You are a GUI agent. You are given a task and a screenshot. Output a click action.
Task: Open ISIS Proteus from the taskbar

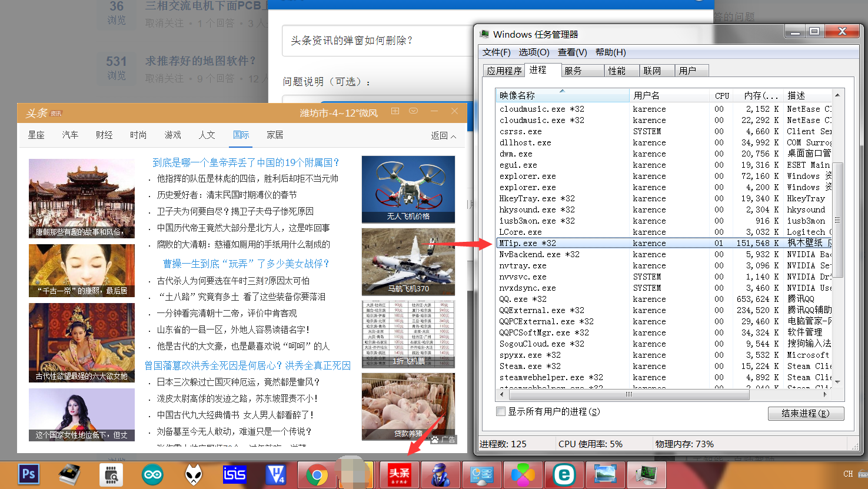coord(235,474)
